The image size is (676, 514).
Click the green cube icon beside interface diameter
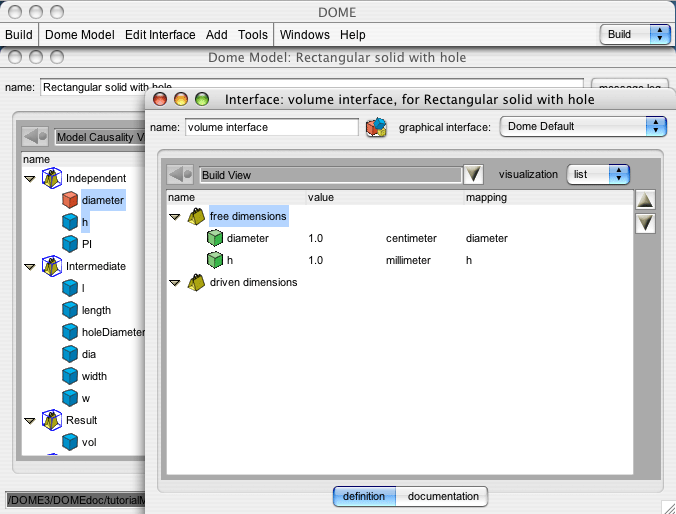point(215,238)
